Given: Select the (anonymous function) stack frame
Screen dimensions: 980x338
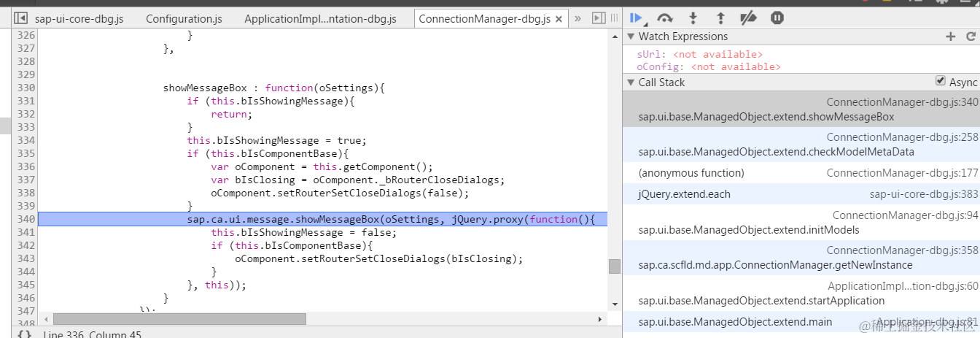Looking at the screenshot, I should 801,173.
